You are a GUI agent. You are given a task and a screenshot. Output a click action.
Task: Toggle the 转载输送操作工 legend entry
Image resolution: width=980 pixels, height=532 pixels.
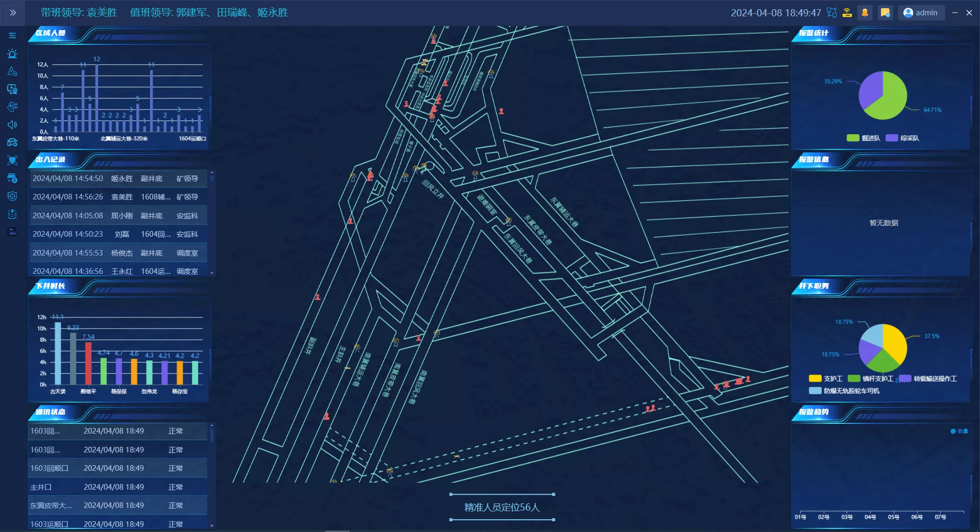coord(928,378)
